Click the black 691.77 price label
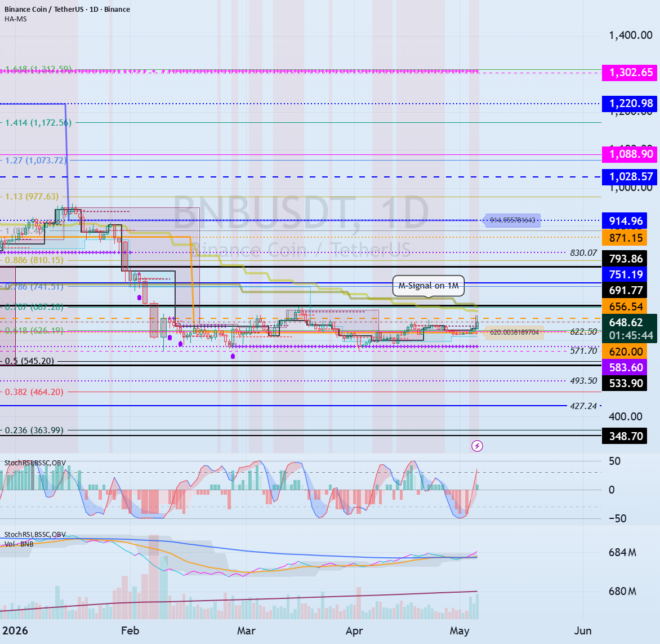 (x=625, y=290)
